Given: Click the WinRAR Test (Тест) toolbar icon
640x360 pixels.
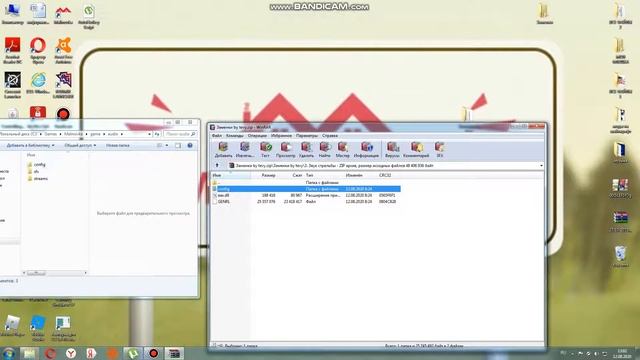Looking at the screenshot, I should [265, 149].
